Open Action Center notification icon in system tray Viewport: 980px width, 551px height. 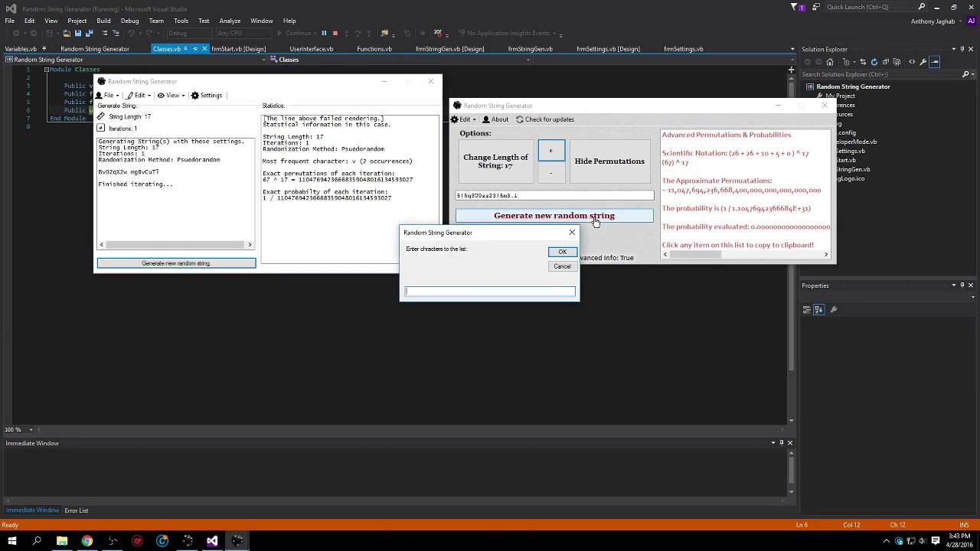tap(936, 540)
